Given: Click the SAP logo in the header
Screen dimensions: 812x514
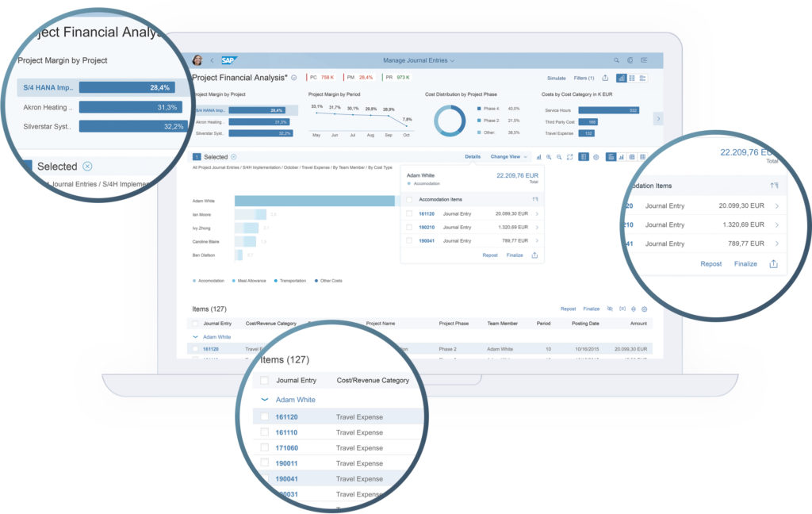Looking at the screenshot, I should tap(228, 60).
